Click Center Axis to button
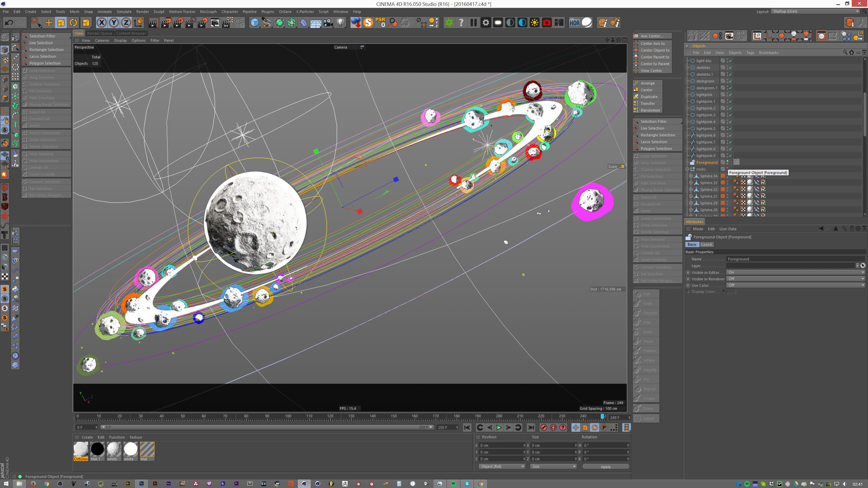The image size is (868, 488). (x=653, y=43)
